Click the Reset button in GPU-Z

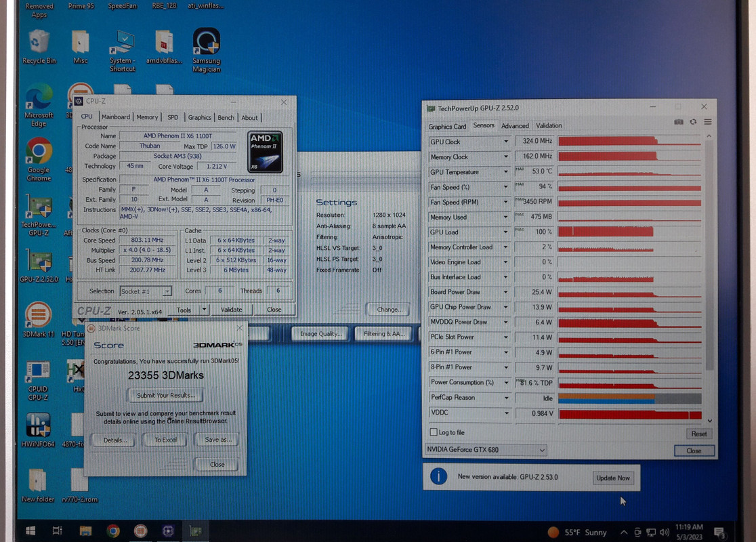pyautogui.click(x=698, y=434)
